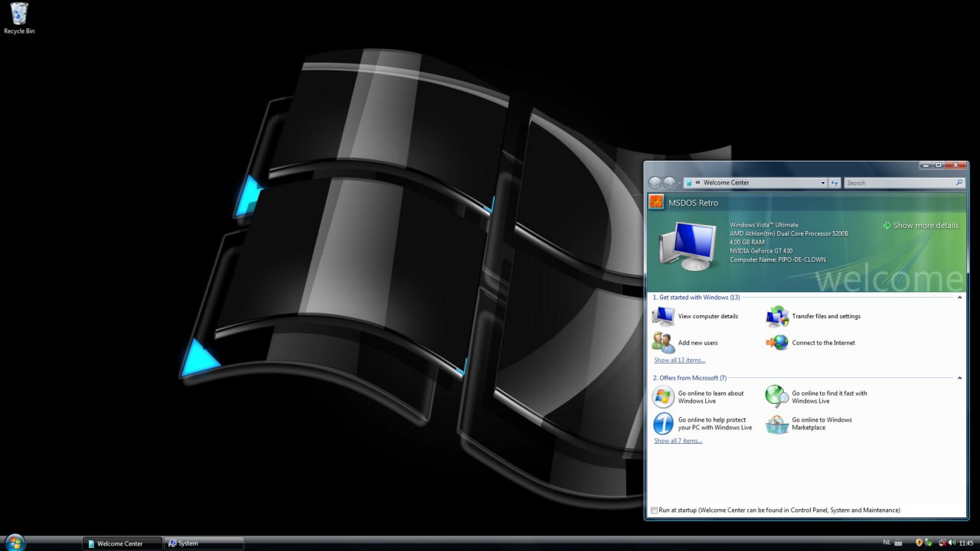This screenshot has width=980, height=551.
Task: Click the NL language indicator in tray
Action: 887,542
